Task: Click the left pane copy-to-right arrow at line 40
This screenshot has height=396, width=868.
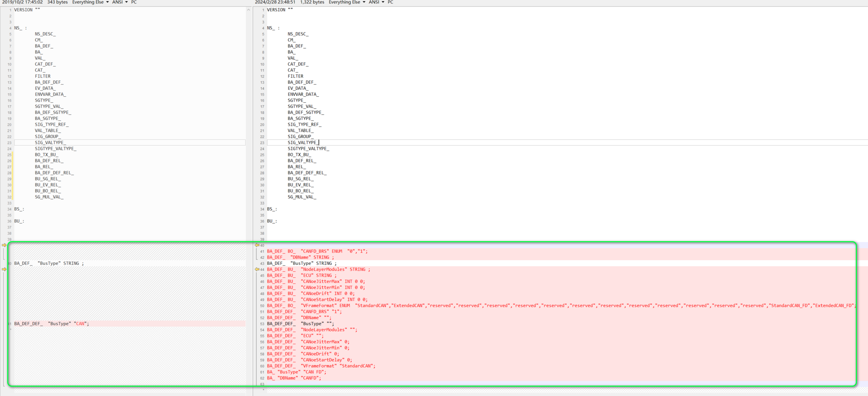Action: pyautogui.click(x=4, y=245)
